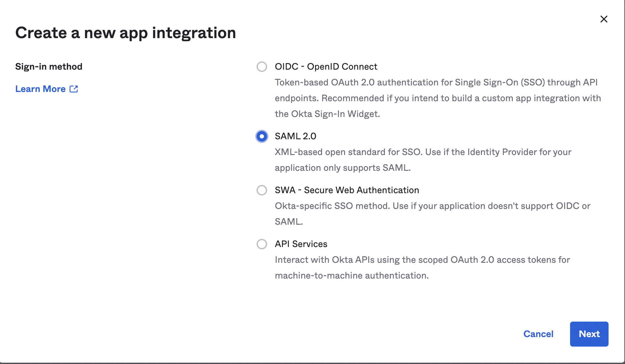This screenshot has height=364, width=625.
Task: Click the 'Token-based OAuth 2.0 authentication' description line
Action: pyautogui.click(x=436, y=82)
